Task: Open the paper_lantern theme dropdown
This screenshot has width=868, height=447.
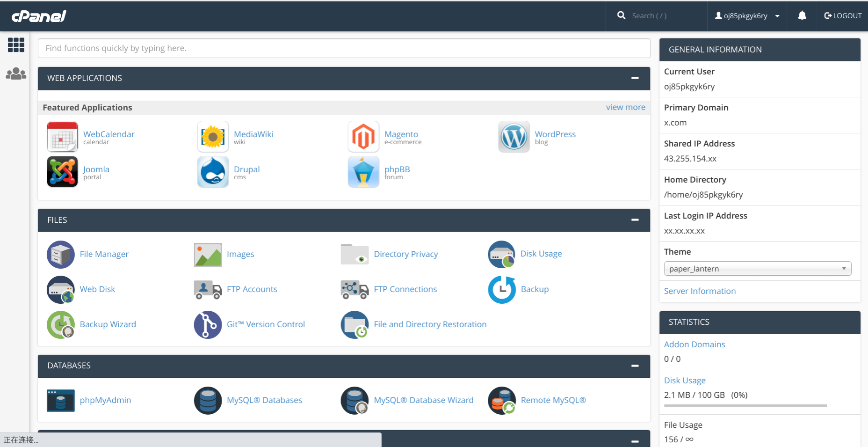Action: [758, 269]
